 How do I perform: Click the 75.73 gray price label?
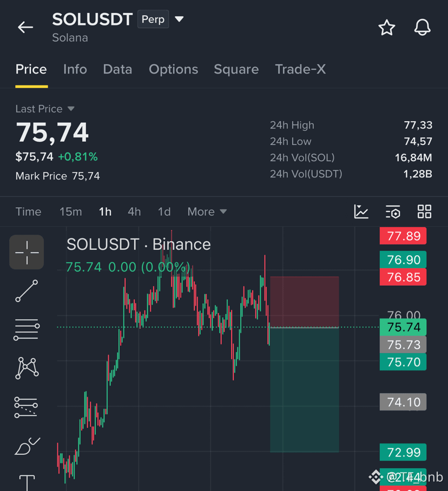[403, 345]
